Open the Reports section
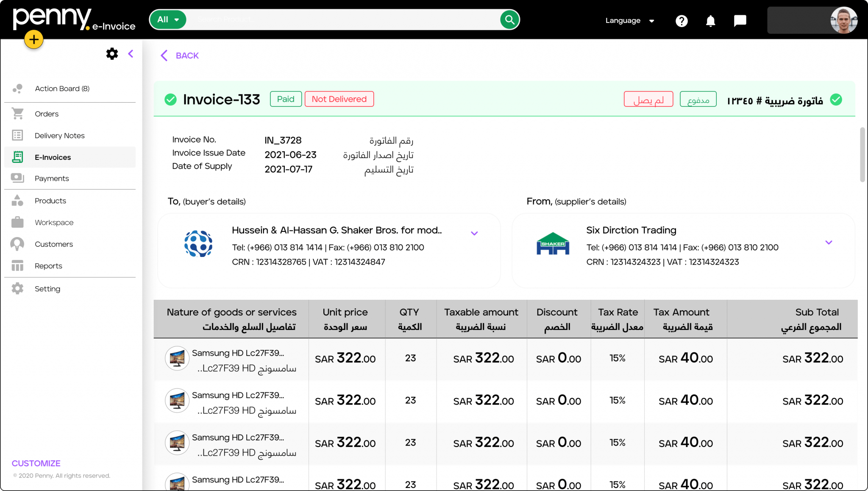868x491 pixels. tap(48, 266)
